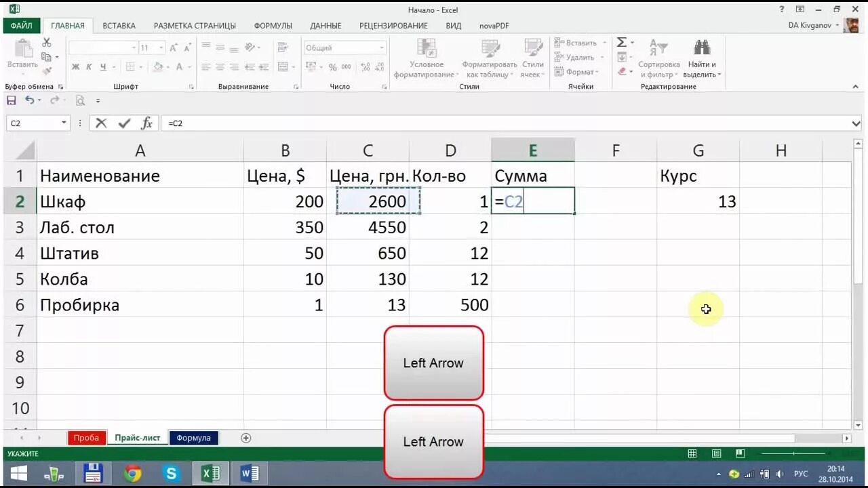The width and height of the screenshot is (868, 488).
Task: Click the Fill down icon
Action: (x=621, y=57)
